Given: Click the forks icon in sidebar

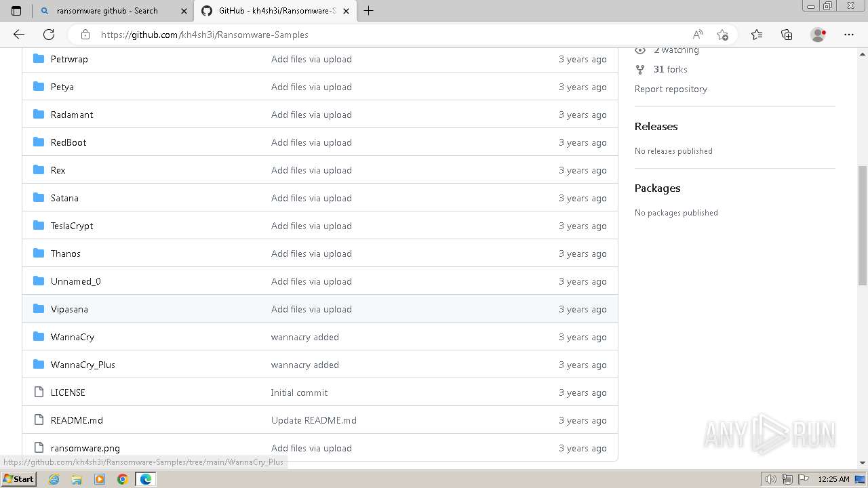Looking at the screenshot, I should click(x=639, y=69).
